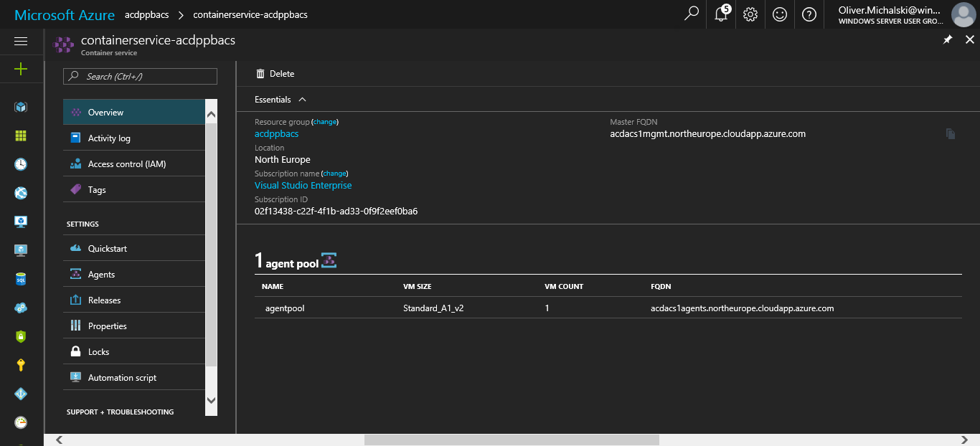Click change next to Resource group
The width and height of the screenshot is (980, 446).
[x=325, y=122]
